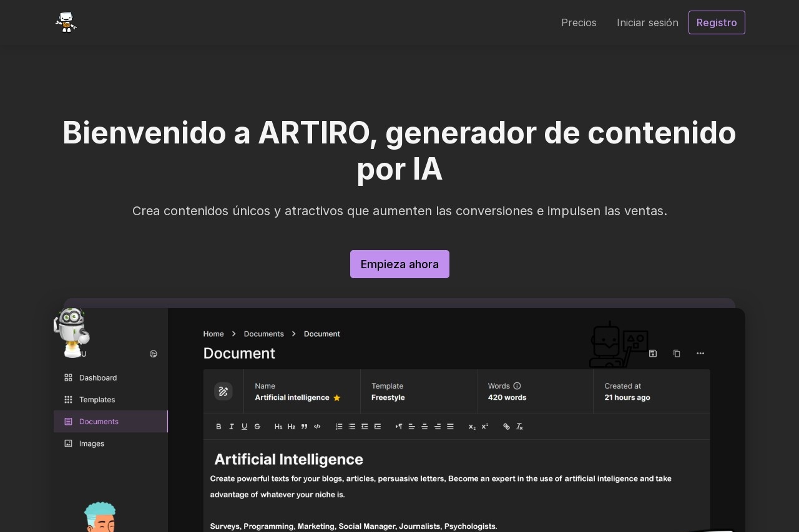Click the line starting with Surveys, Programming
The height and width of the screenshot is (532, 799).
pyautogui.click(x=353, y=526)
